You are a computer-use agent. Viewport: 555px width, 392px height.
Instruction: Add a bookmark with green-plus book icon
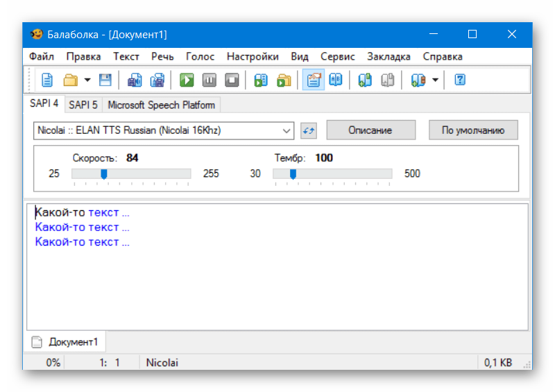365,80
